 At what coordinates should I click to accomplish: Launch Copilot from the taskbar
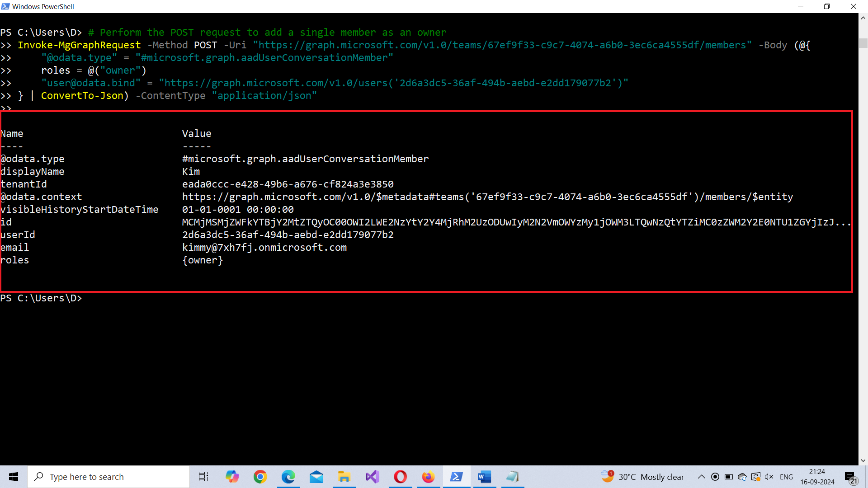pos(232,477)
